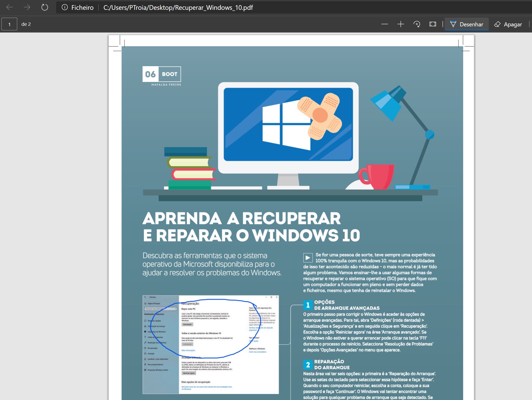Zoom out with the minus icon
Screen dimensions: 532x400
385,24
